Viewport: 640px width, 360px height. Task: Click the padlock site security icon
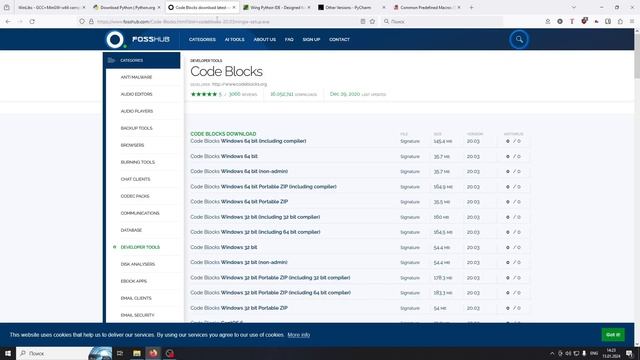point(91,21)
